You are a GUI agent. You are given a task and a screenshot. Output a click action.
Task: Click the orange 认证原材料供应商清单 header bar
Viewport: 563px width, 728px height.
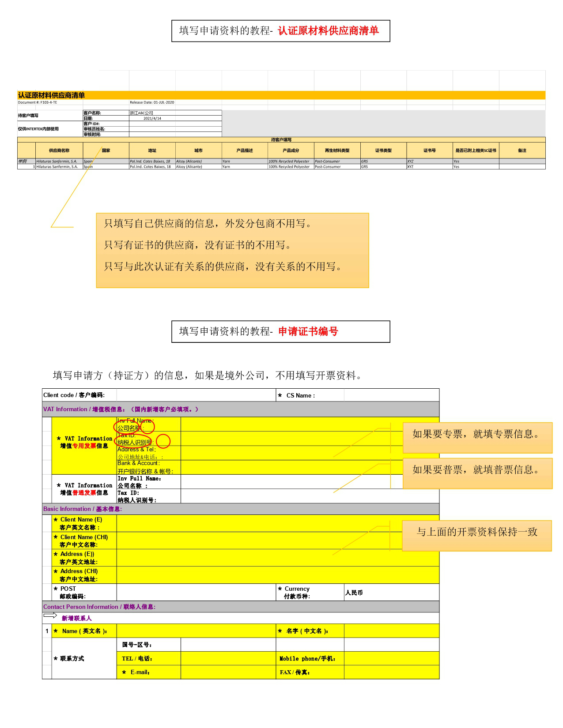281,95
